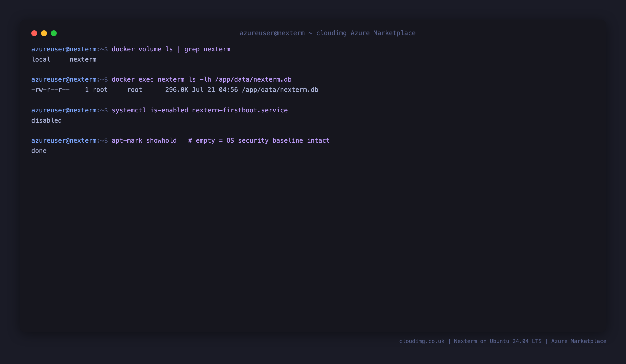Click the command 'systemctl is-enabled nexterm-firstboot.service'
Screen dimensions: 626x364
(200, 110)
